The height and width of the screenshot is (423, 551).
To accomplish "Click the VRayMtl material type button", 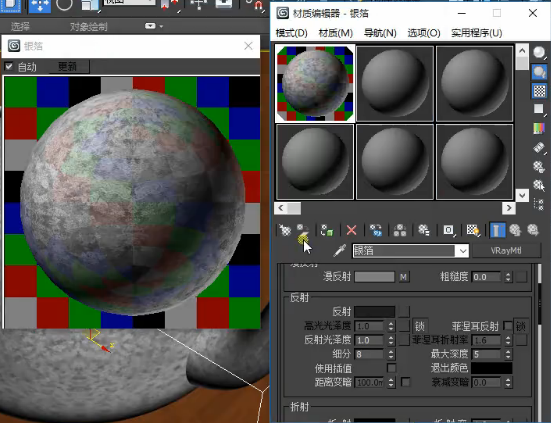I will click(506, 250).
